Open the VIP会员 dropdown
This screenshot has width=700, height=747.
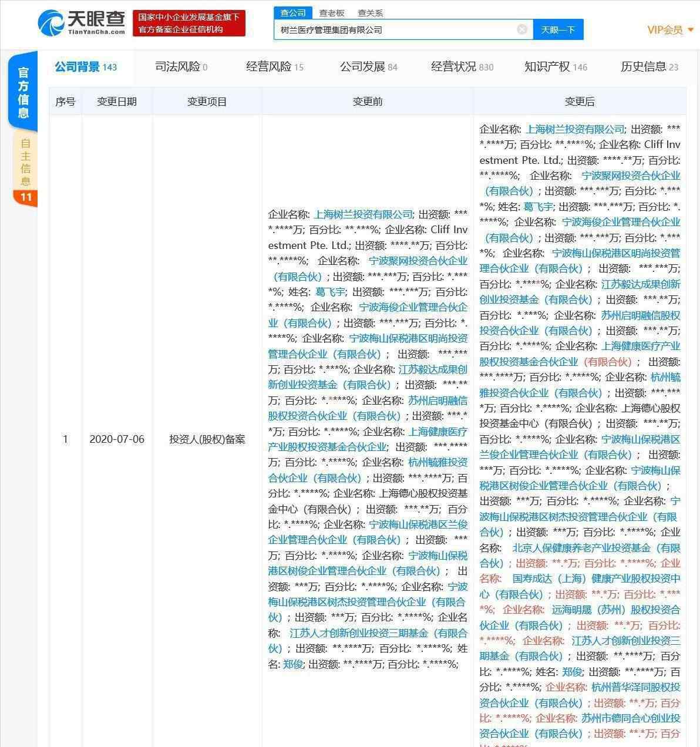click(670, 29)
